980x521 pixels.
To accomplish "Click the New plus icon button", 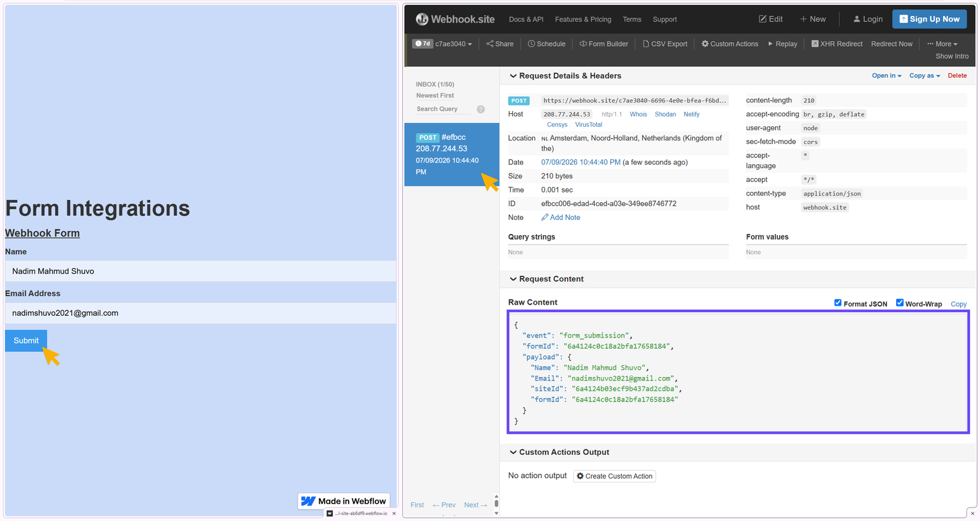I will (813, 19).
